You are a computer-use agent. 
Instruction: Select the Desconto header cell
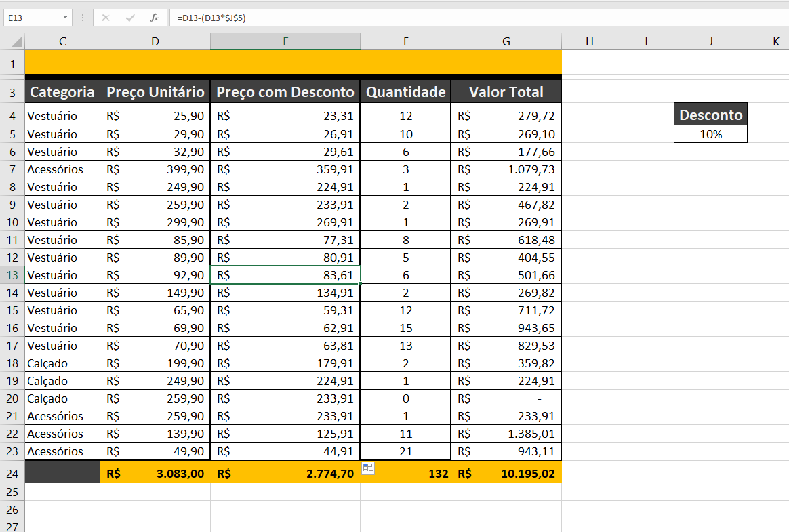(710, 115)
